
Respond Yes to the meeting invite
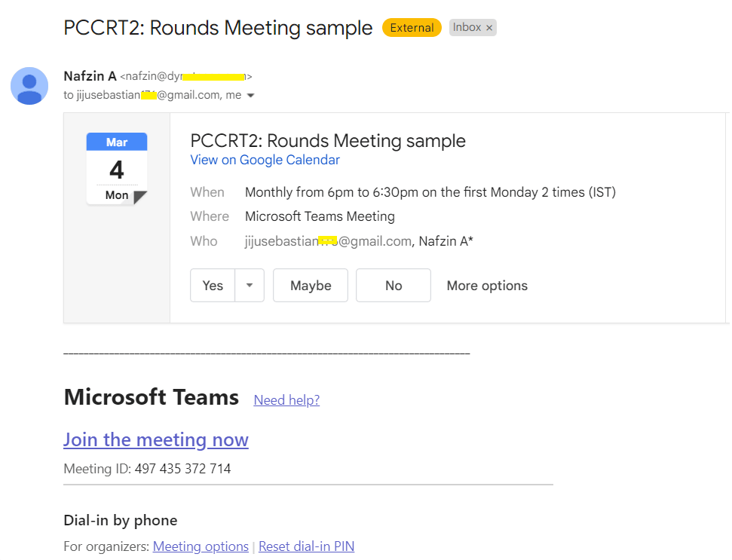coord(213,286)
